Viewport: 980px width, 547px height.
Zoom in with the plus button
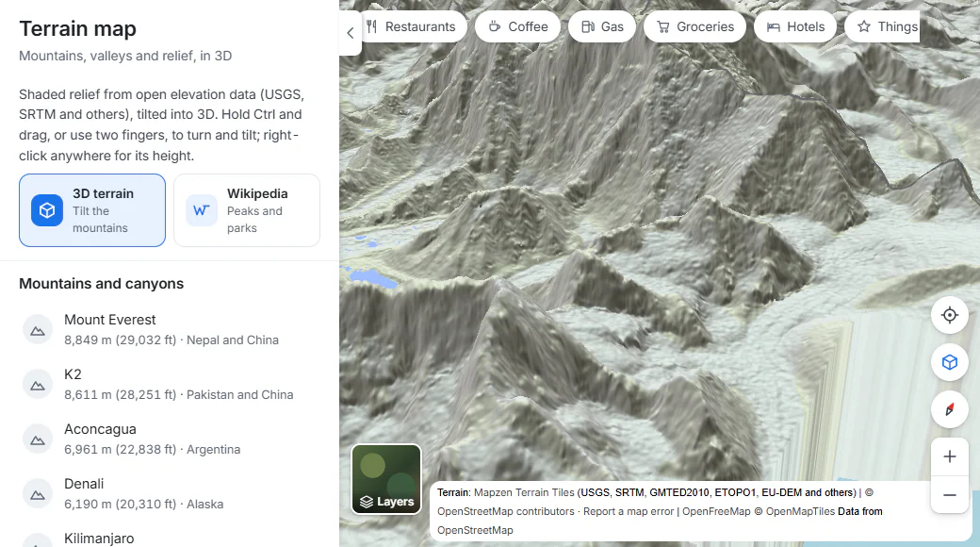click(x=950, y=456)
